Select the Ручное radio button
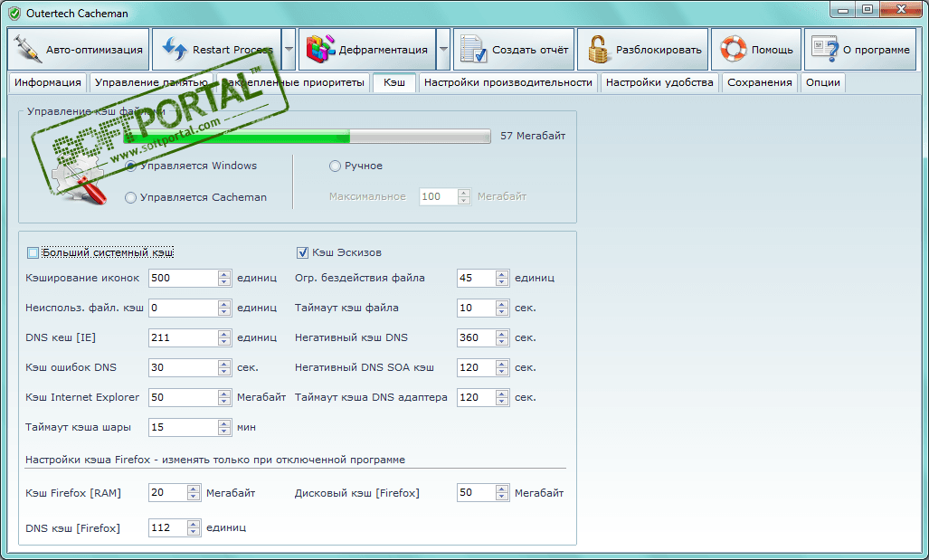The height and width of the screenshot is (560, 929). click(335, 166)
